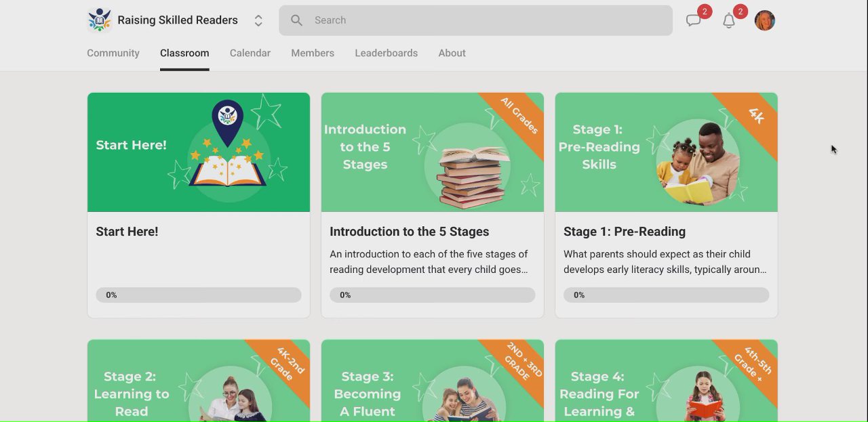
Task: Go to the Members tab
Action: [313, 53]
